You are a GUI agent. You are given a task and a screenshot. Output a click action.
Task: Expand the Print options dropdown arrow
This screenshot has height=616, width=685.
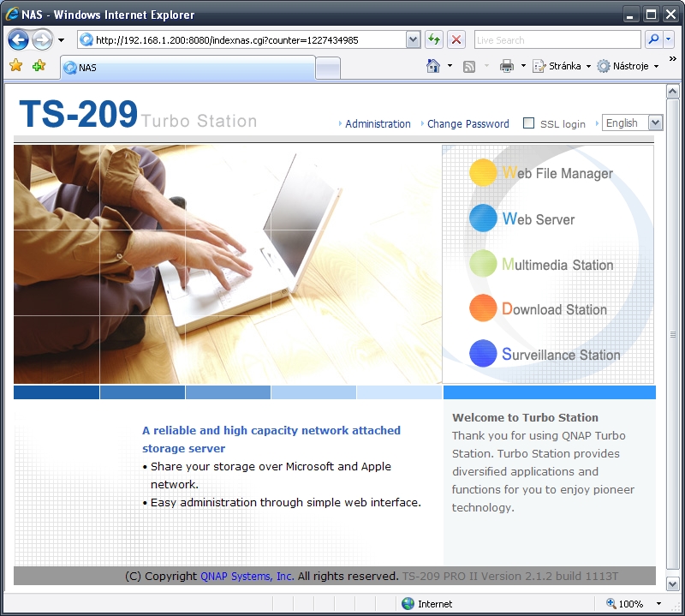point(523,66)
